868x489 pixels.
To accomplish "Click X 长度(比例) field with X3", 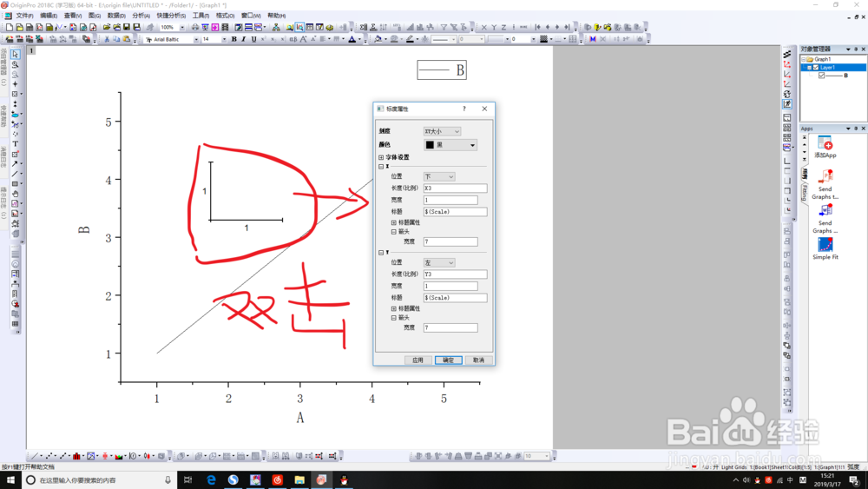I will [x=455, y=188].
